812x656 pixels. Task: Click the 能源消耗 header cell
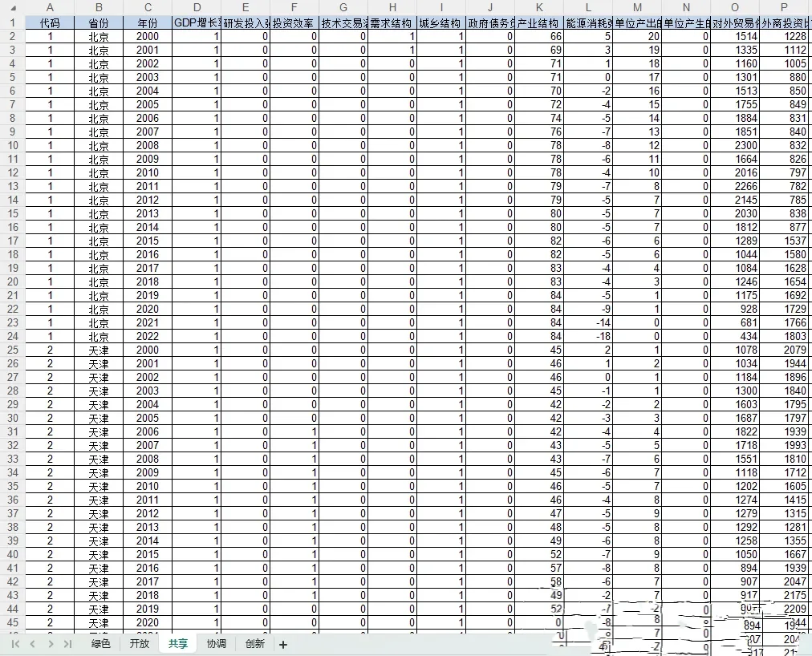point(588,22)
